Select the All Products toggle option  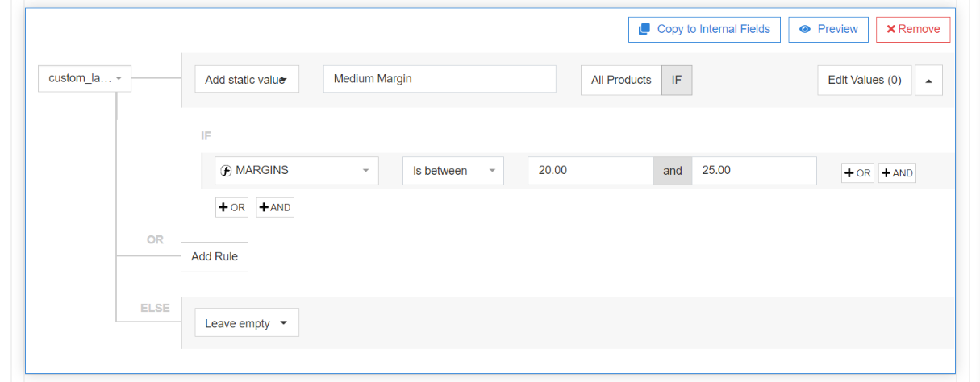click(x=621, y=80)
